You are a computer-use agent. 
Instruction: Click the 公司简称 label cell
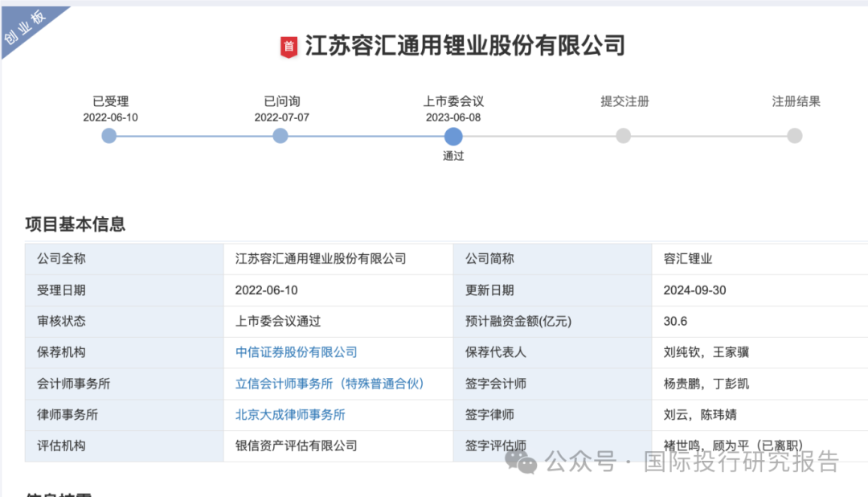coord(552,259)
